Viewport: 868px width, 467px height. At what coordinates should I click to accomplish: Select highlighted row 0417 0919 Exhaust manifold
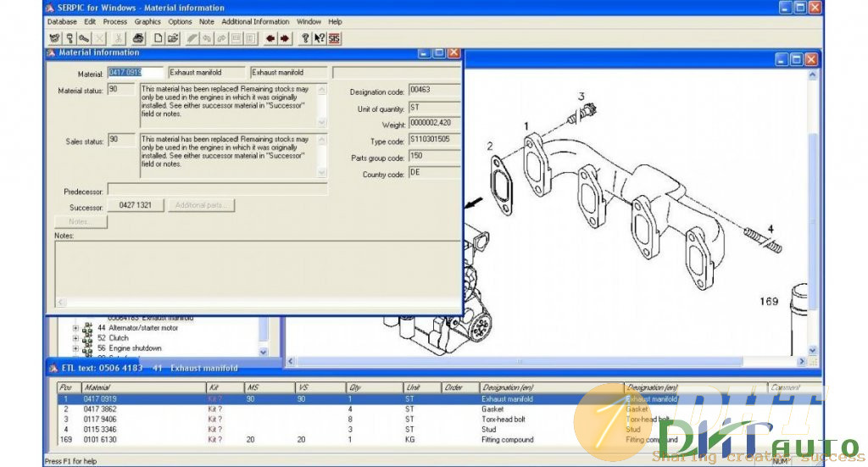click(438, 399)
